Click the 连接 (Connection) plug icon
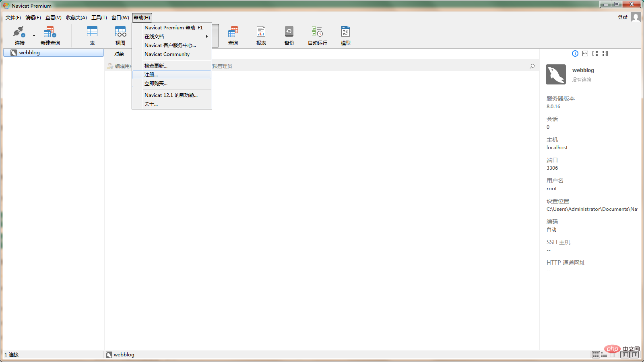The width and height of the screenshot is (644, 362). (19, 32)
